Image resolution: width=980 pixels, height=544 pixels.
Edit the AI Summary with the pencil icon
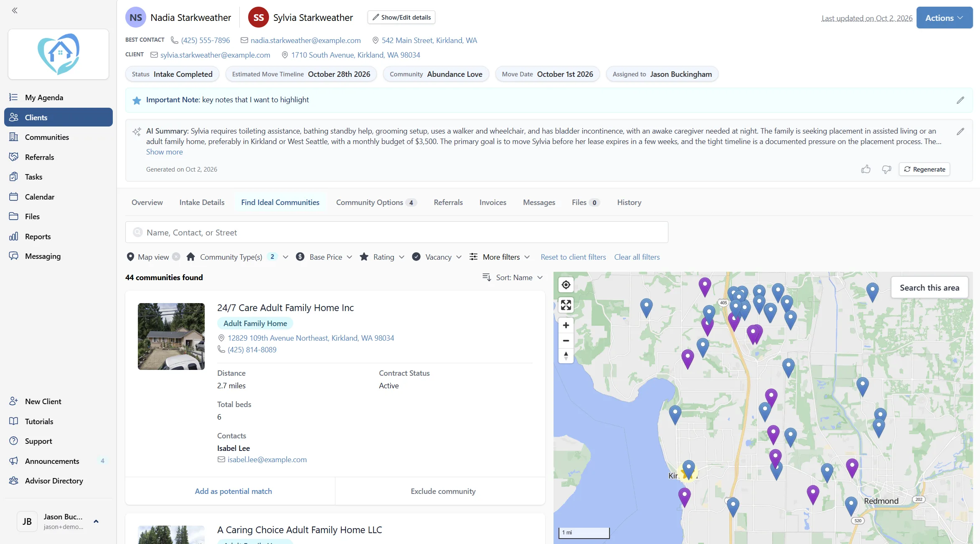point(960,132)
